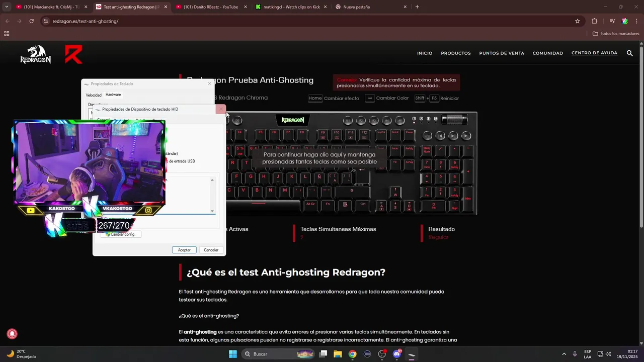Click the 'Teclas Simultaneas Máximas' label
This screenshot has height=362, width=644.
coord(338,229)
